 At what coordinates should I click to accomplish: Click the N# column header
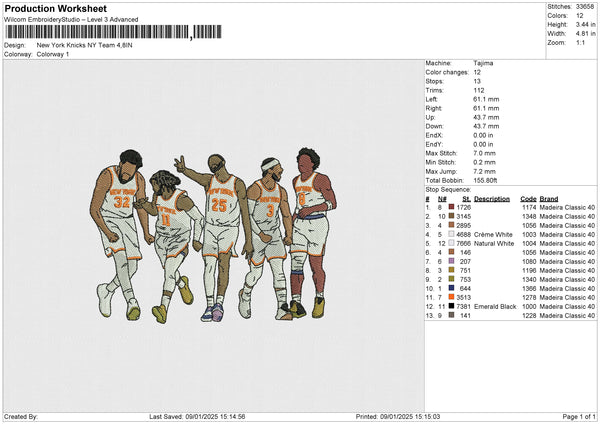click(x=442, y=199)
